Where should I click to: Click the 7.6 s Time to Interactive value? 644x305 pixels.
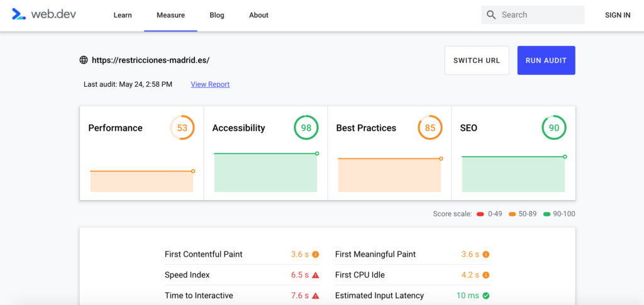[300, 296]
